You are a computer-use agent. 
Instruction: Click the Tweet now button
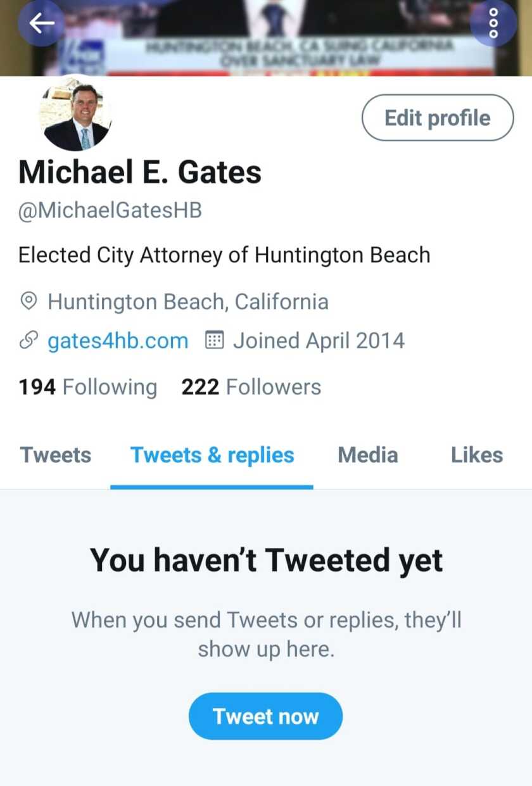coord(266,716)
